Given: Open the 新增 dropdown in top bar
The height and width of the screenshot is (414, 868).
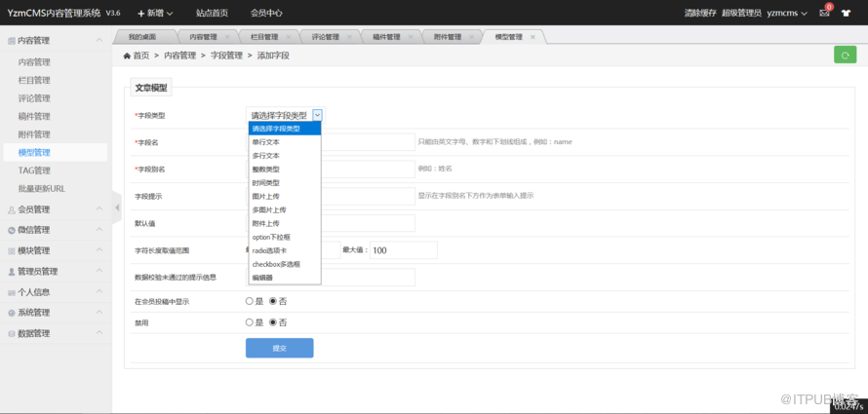Looking at the screenshot, I should (155, 13).
